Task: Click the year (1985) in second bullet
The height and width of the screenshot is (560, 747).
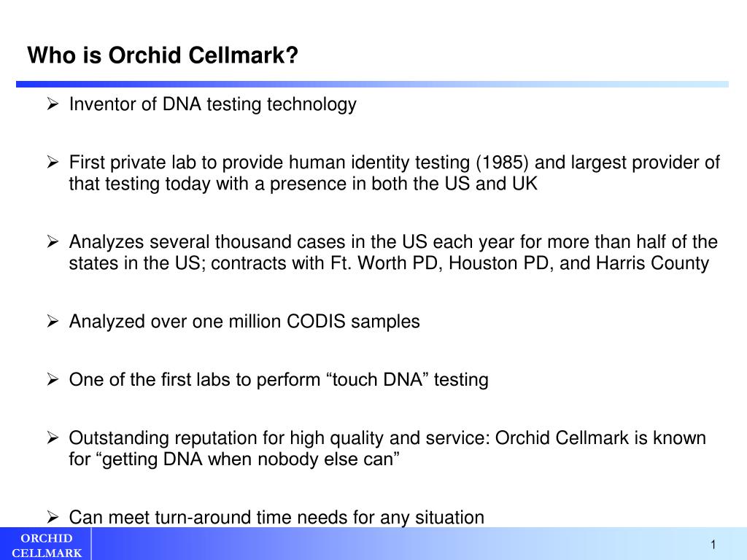Action: tap(502, 163)
